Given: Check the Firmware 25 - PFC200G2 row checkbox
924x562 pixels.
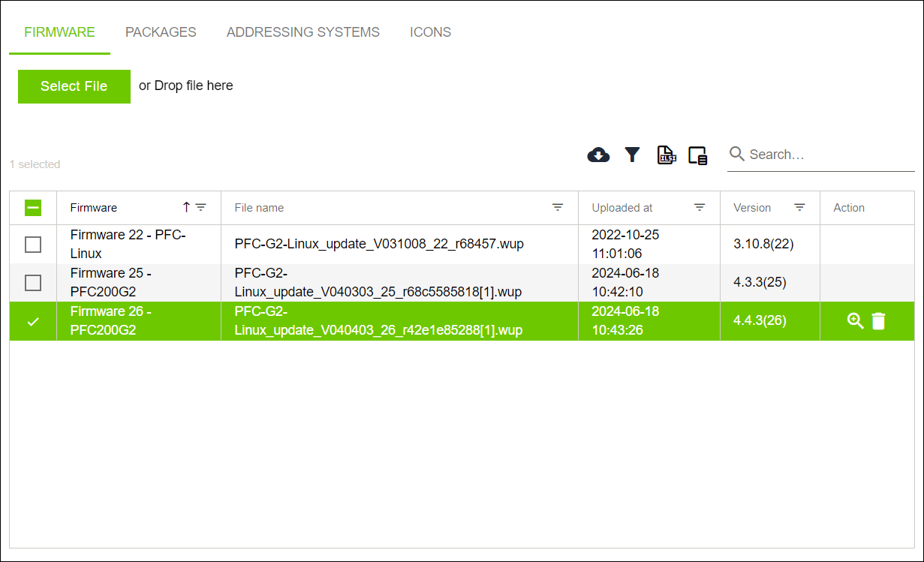Looking at the screenshot, I should tap(33, 283).
